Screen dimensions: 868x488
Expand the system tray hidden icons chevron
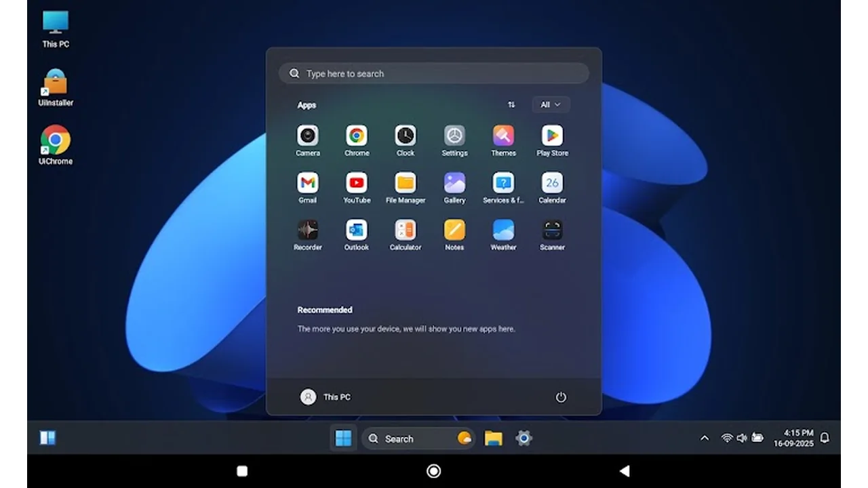click(x=705, y=439)
